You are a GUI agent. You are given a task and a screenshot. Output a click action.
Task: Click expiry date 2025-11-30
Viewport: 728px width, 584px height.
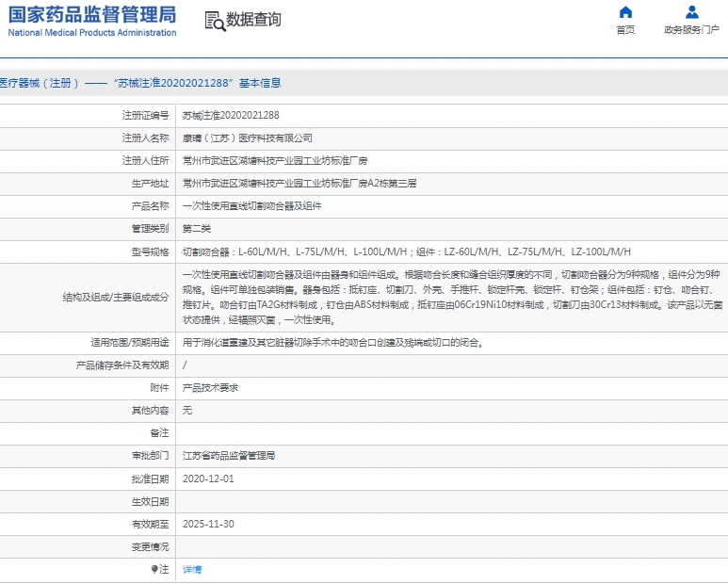click(x=208, y=524)
